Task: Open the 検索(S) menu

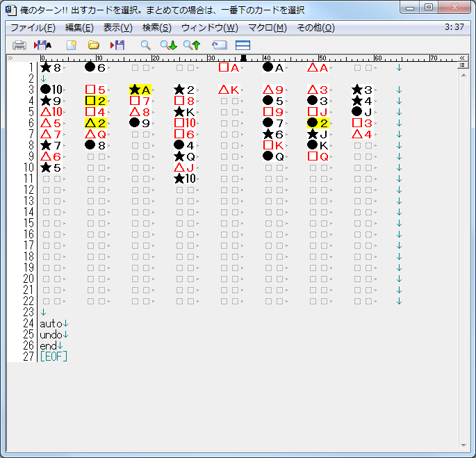Action: pyautogui.click(x=156, y=28)
